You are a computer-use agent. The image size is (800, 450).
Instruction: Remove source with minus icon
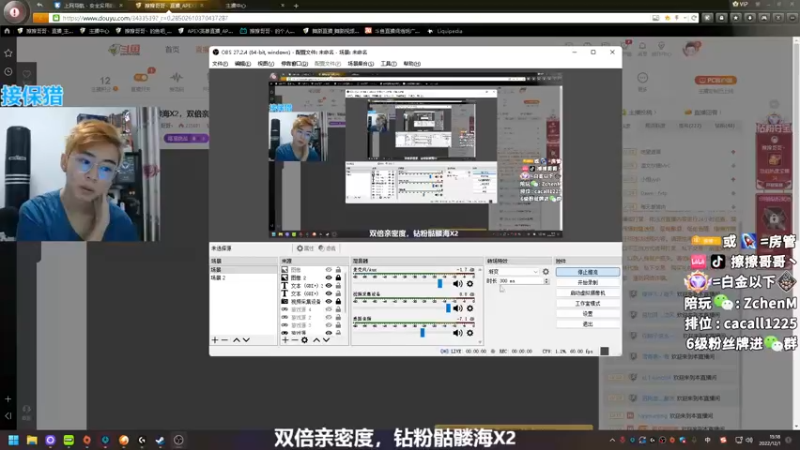tap(294, 340)
